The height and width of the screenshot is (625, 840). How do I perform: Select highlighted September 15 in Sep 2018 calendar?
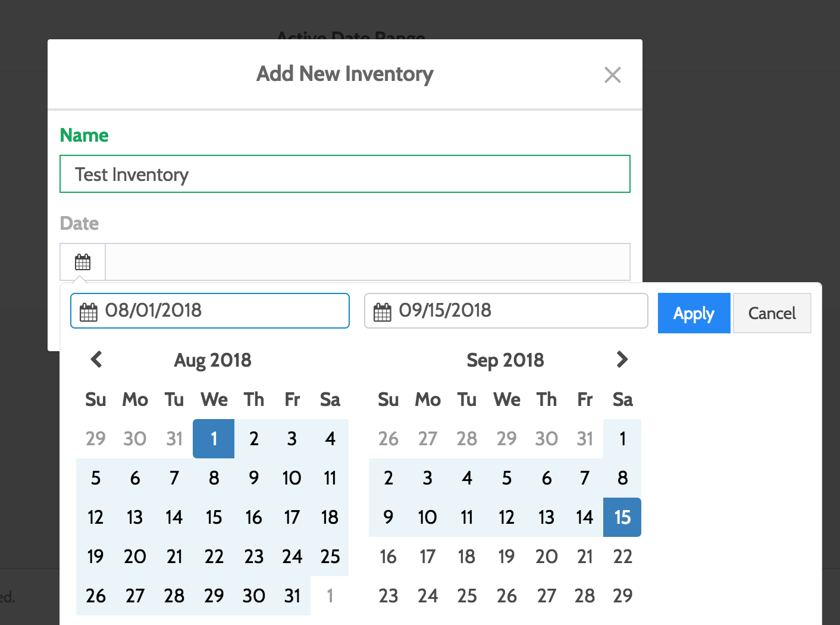tap(622, 517)
